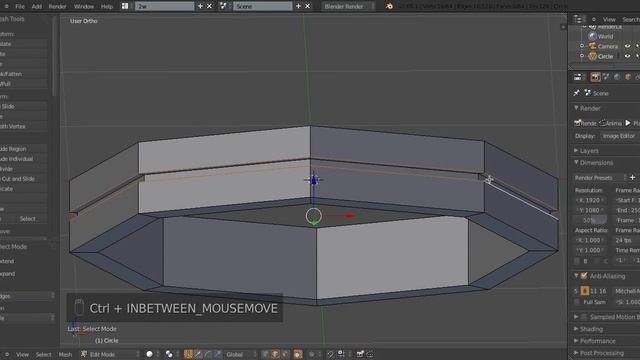This screenshot has width=640, height=360.
Task: Click the Animation render button
Action: 611,123
